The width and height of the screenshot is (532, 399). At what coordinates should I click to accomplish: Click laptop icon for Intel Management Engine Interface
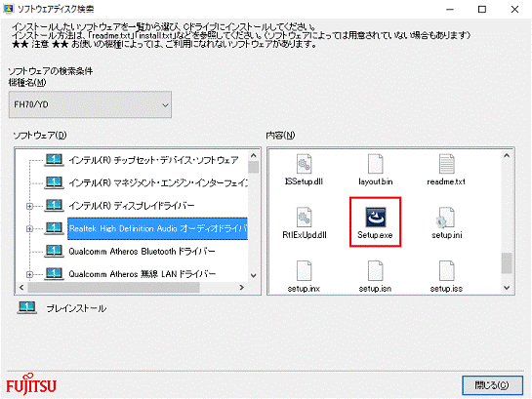[54, 182]
